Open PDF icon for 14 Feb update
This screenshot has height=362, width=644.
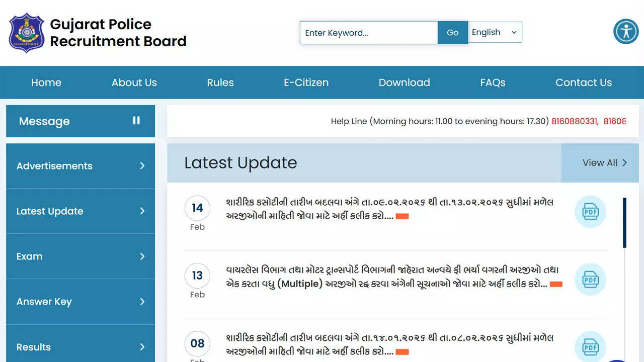(x=590, y=212)
